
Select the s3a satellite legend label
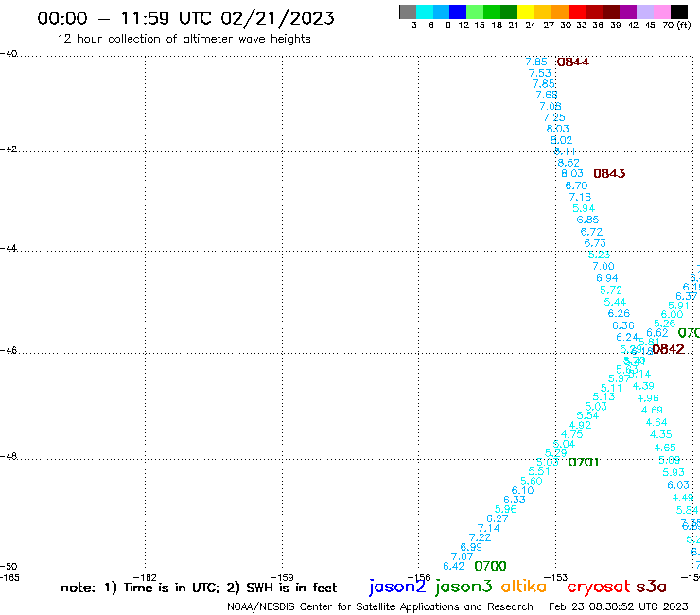[651, 587]
